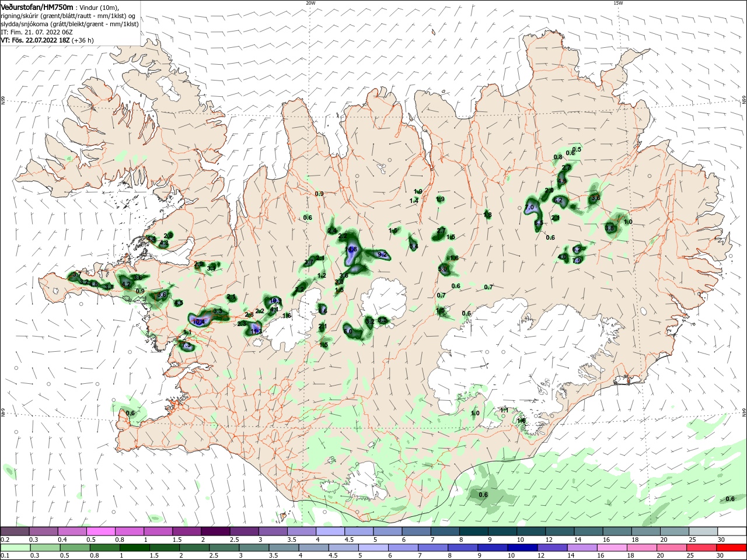Select the 4.8 precipitation value
The width and height of the screenshot is (747, 560).
(93, 284)
